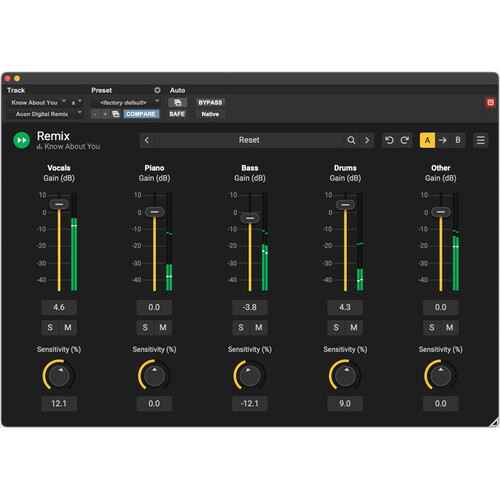This screenshot has width=500, height=500.
Task: Mute the Bass stem
Action: (259, 328)
